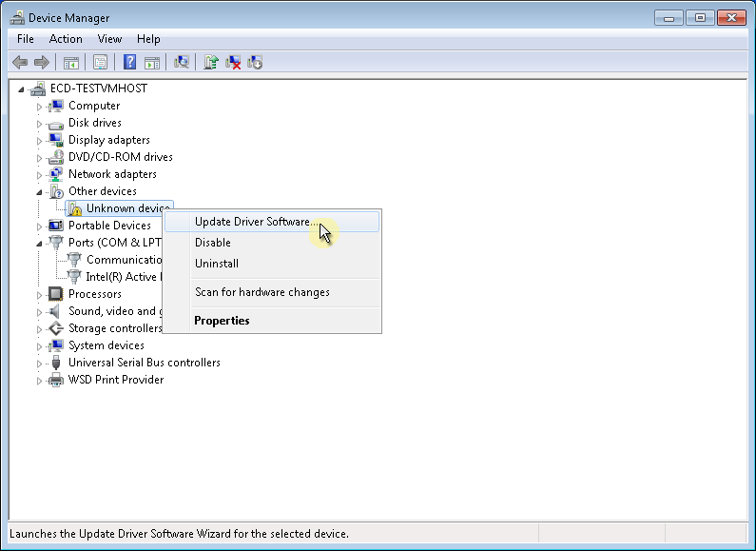Choose Disable in the context menu
Viewport: 756px width, 551px height.
click(272, 243)
